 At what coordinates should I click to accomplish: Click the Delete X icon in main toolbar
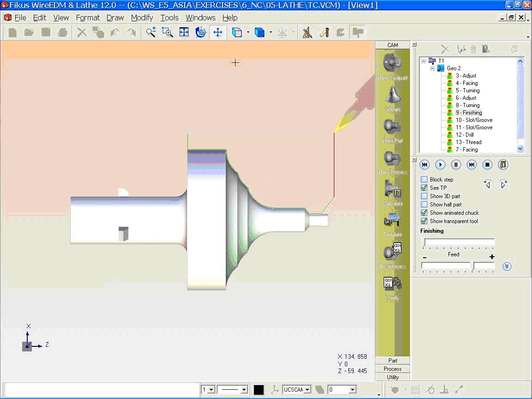(82, 32)
